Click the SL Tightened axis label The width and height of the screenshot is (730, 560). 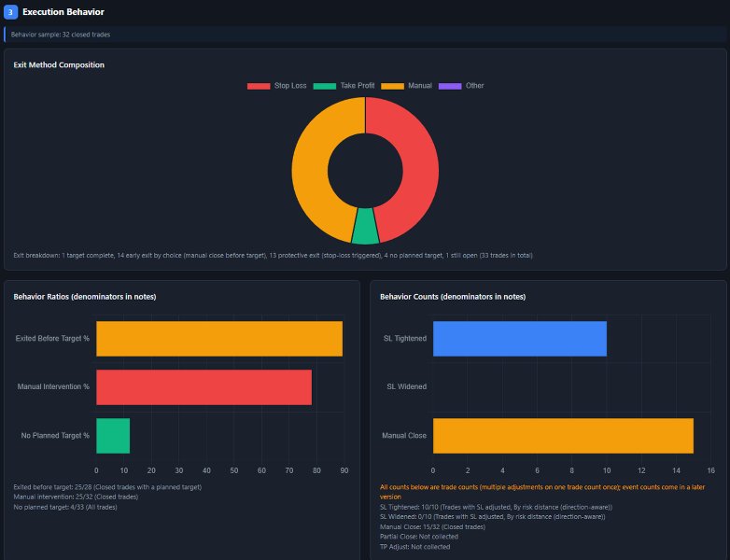click(x=404, y=339)
